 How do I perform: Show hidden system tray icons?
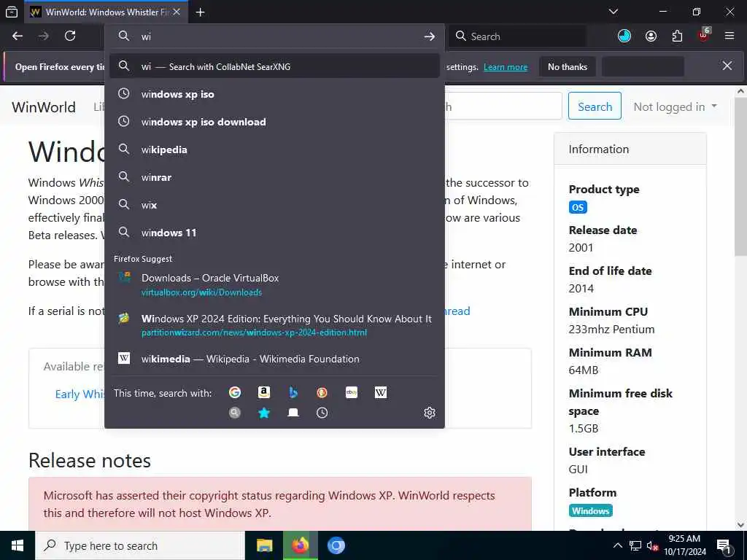[617, 545]
